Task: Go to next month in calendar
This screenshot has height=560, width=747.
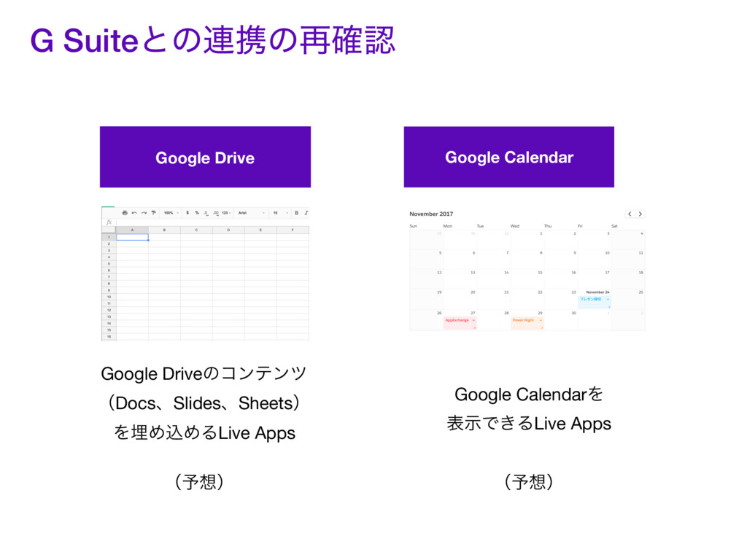Action: click(640, 214)
